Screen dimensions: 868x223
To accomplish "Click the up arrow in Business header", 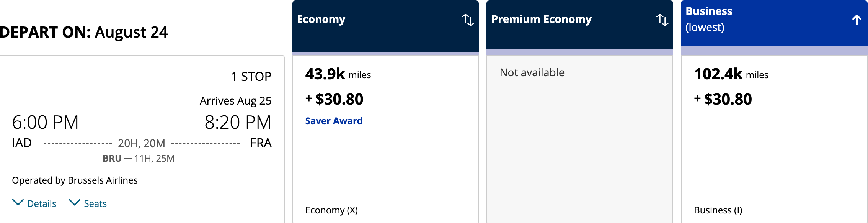I will (857, 20).
